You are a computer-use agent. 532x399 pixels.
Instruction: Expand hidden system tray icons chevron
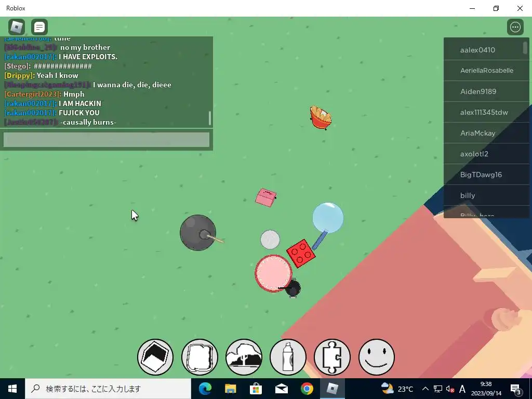pos(425,389)
